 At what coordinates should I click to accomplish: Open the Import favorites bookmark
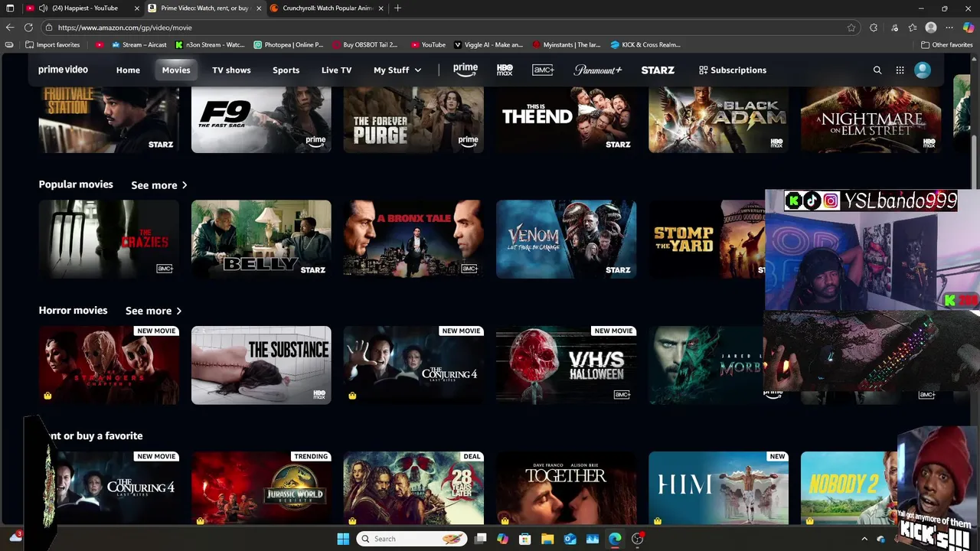53,44
